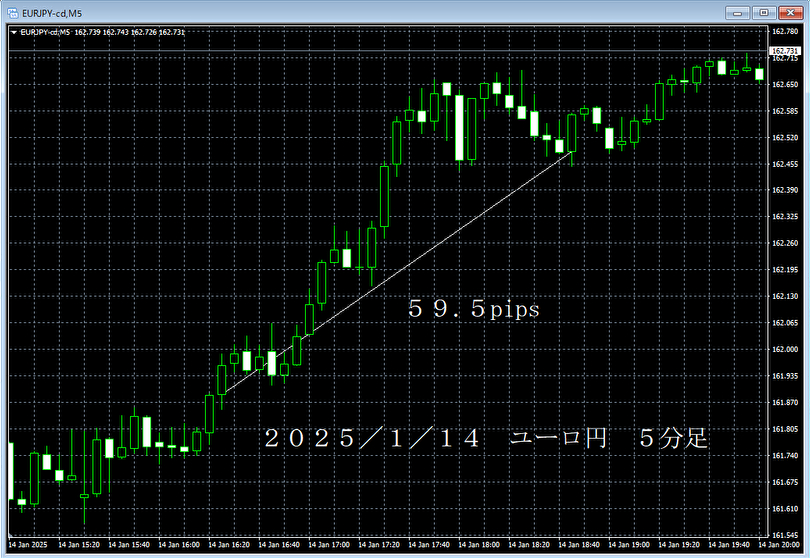Click the 161.545 price scale label
Screen dimensions: 810x558
785,535
